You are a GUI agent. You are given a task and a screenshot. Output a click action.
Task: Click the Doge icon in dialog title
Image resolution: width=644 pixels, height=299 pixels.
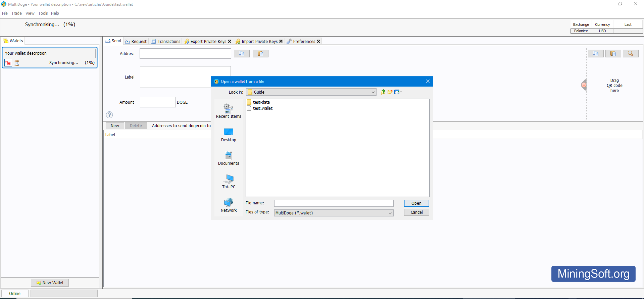click(x=216, y=81)
